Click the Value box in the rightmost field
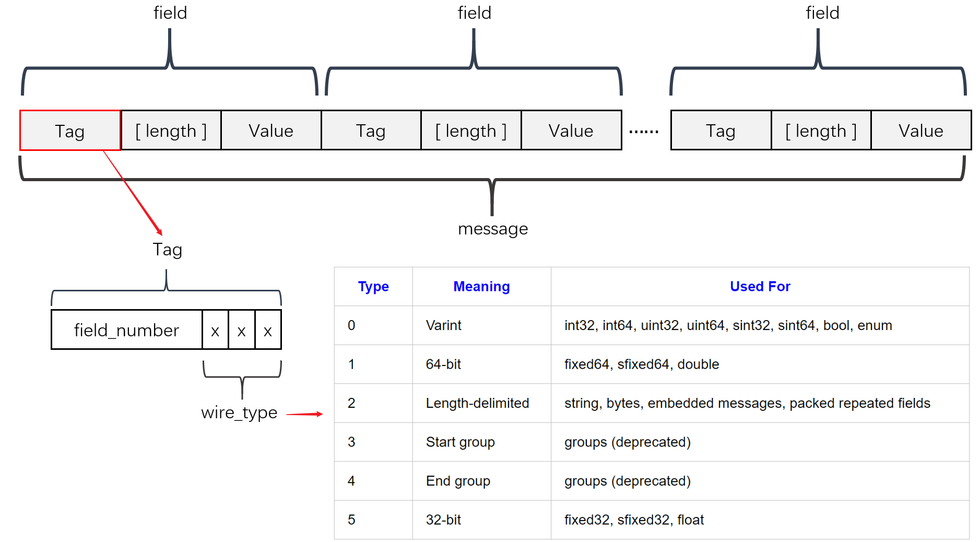The width and height of the screenshot is (980, 542). 920,131
